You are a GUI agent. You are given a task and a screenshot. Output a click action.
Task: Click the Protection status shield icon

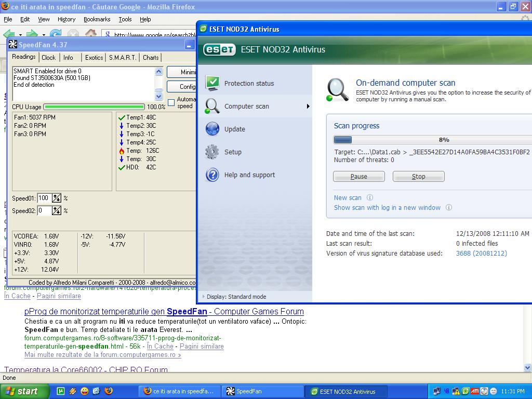click(212, 83)
